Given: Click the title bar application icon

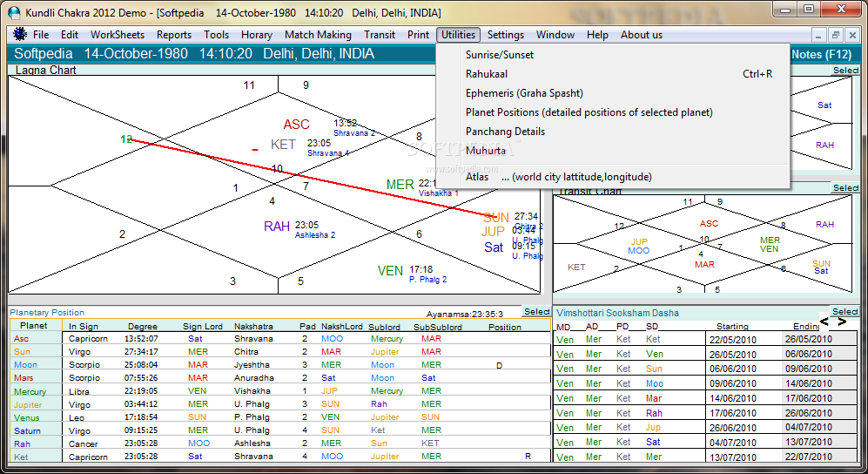Looking at the screenshot, I should point(14,12).
